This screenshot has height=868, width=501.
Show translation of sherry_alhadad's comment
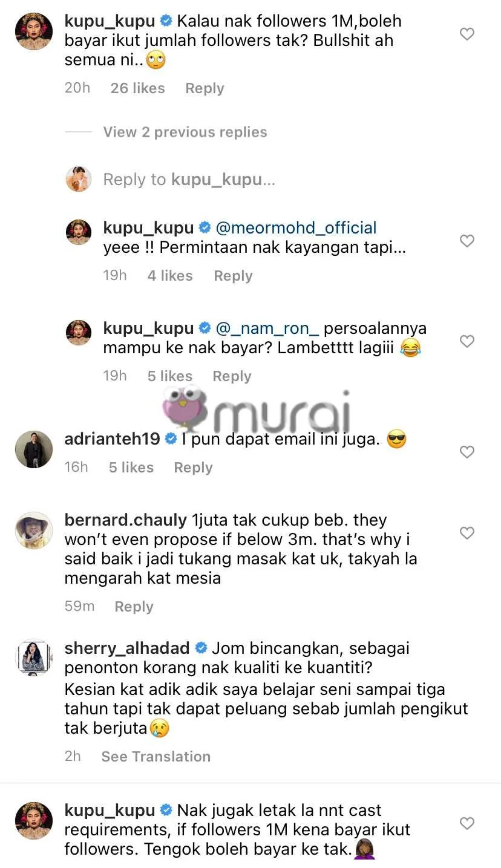156,757
